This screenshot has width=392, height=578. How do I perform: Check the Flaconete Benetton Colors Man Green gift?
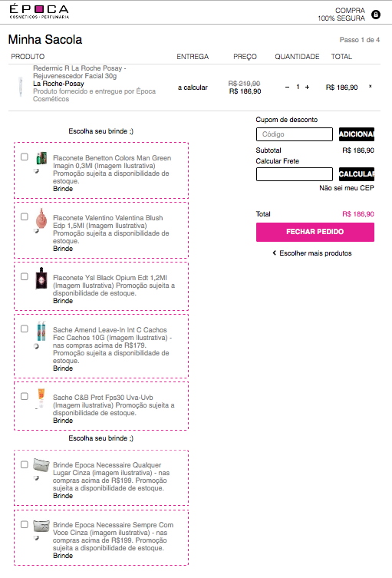point(25,157)
